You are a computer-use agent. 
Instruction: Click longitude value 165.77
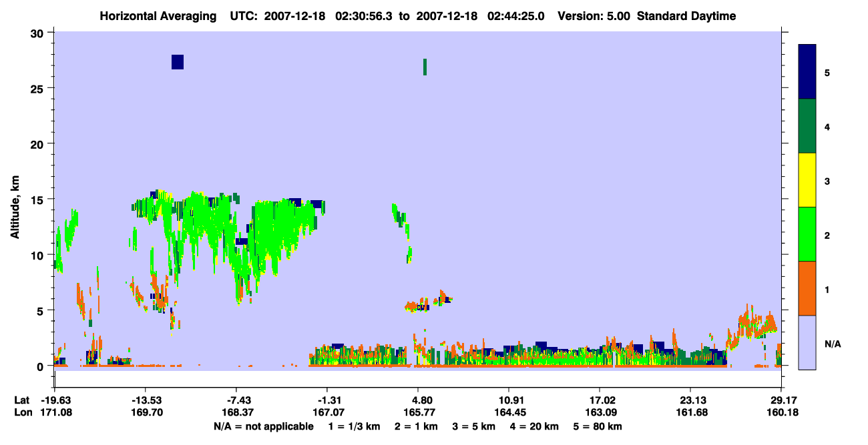pyautogui.click(x=418, y=412)
